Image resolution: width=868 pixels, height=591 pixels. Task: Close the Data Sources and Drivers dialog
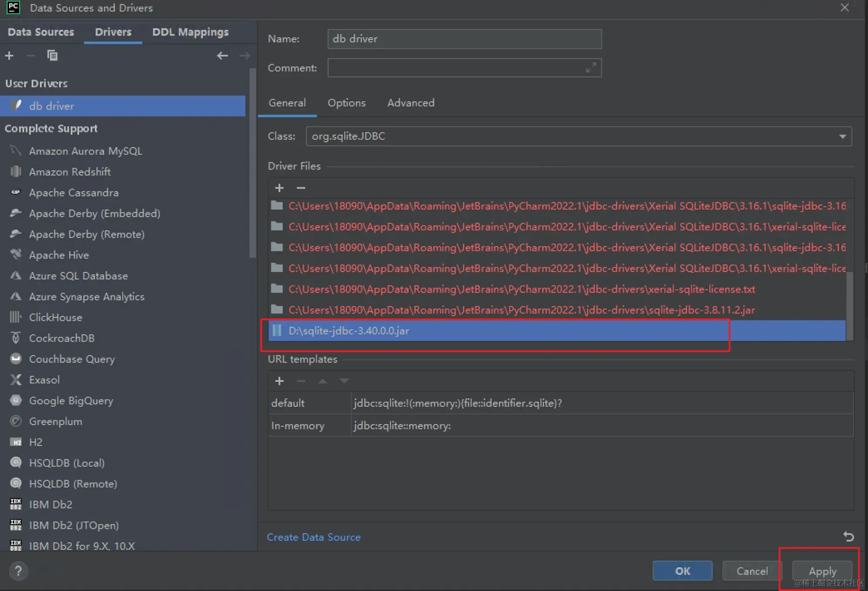pos(844,8)
